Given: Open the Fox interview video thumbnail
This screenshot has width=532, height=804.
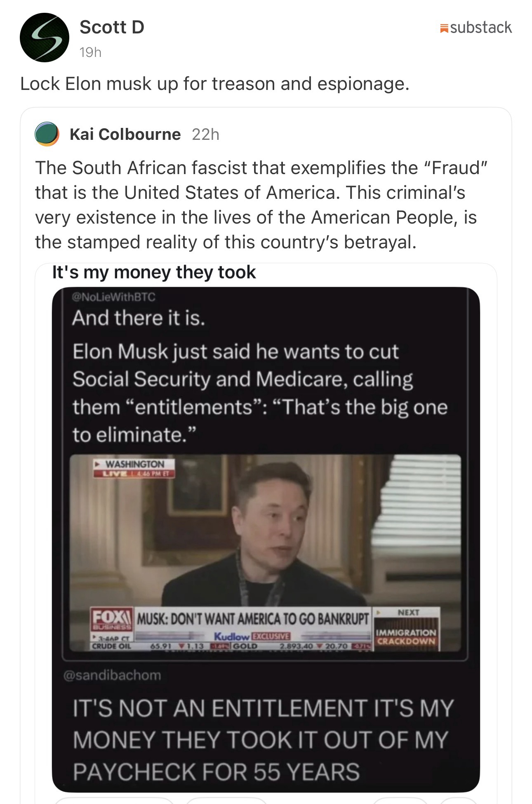Looking at the screenshot, I should coord(265,536).
